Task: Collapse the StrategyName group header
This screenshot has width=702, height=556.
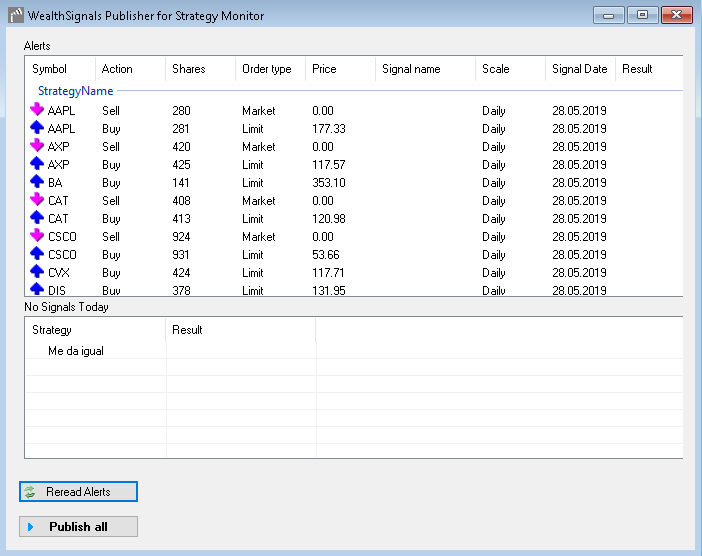Action: pos(75,91)
